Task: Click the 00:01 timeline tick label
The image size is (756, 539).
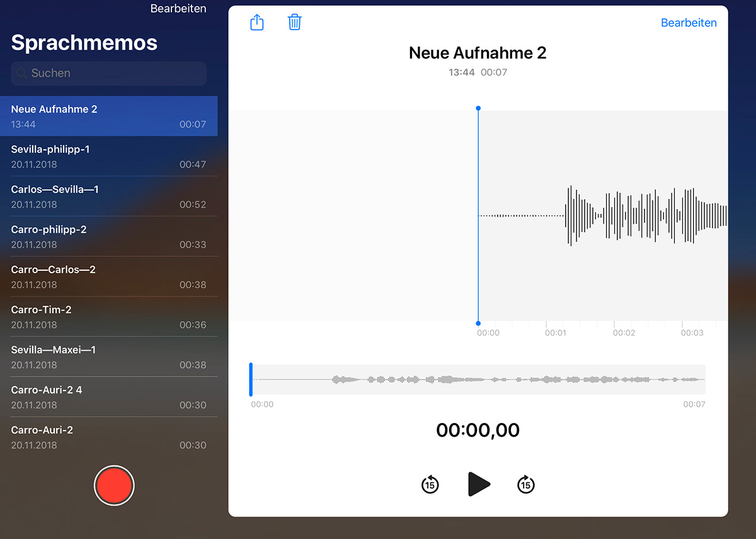Action: coord(555,332)
